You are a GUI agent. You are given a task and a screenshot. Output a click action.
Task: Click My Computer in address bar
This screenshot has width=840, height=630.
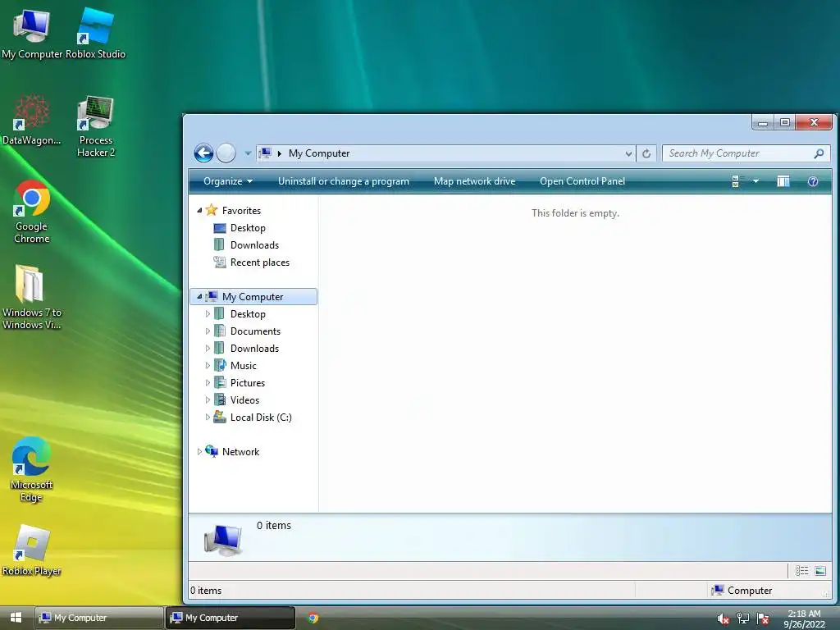click(x=319, y=153)
